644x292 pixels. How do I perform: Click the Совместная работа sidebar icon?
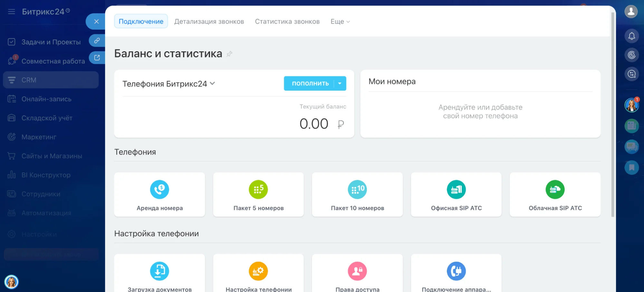[12, 60]
